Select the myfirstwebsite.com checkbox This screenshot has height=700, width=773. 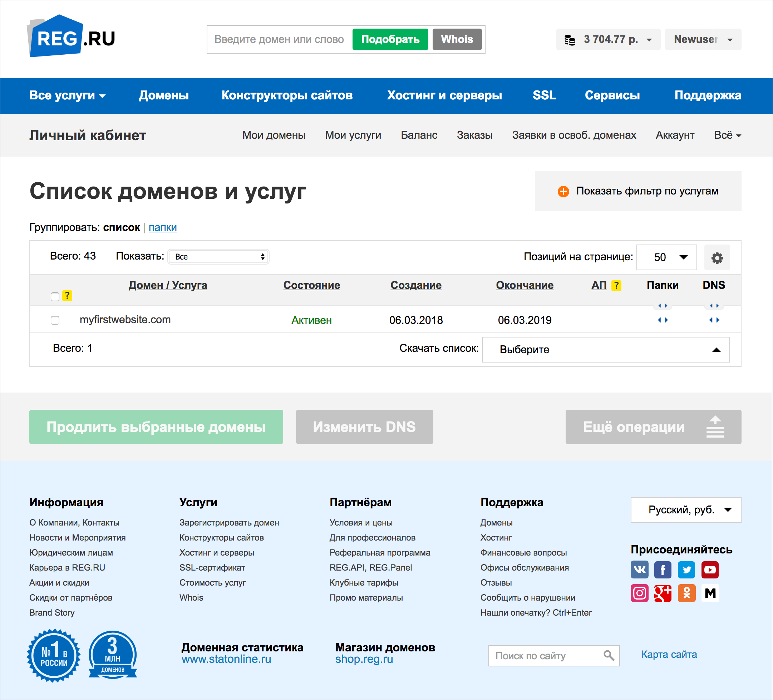click(x=55, y=320)
